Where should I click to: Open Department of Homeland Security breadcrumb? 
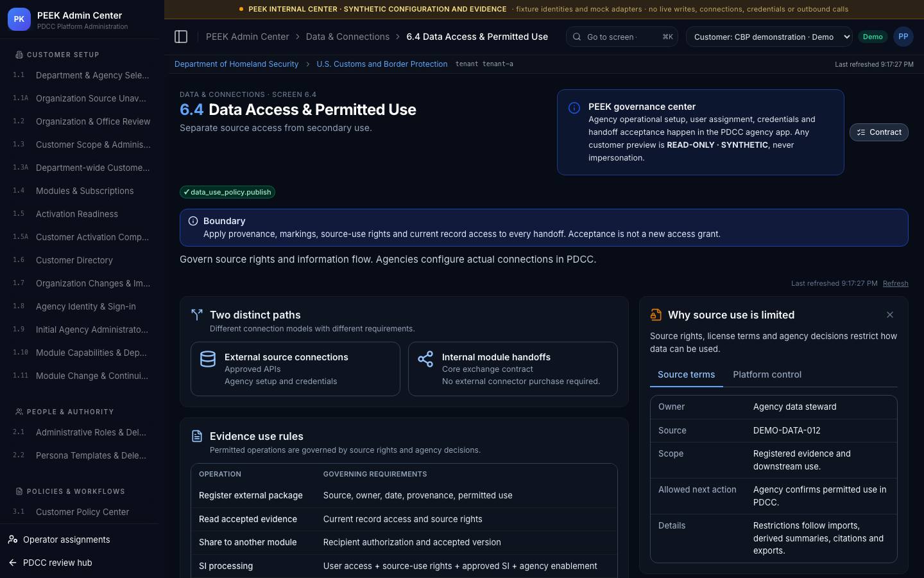pos(236,64)
